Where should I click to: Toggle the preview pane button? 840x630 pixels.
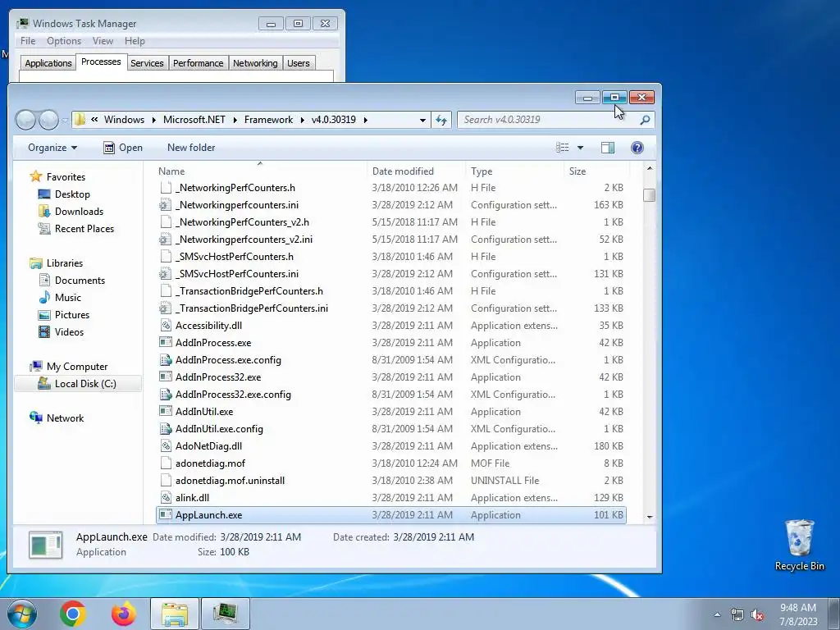click(x=608, y=148)
